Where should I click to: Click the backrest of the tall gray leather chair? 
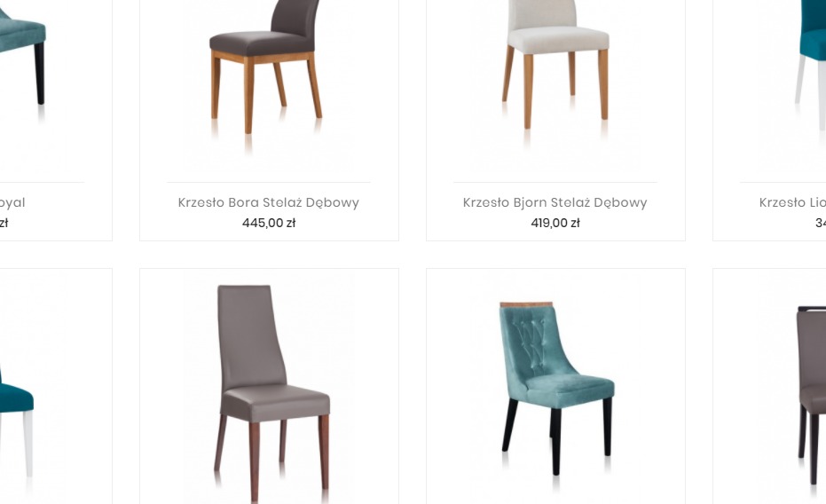pos(251,337)
